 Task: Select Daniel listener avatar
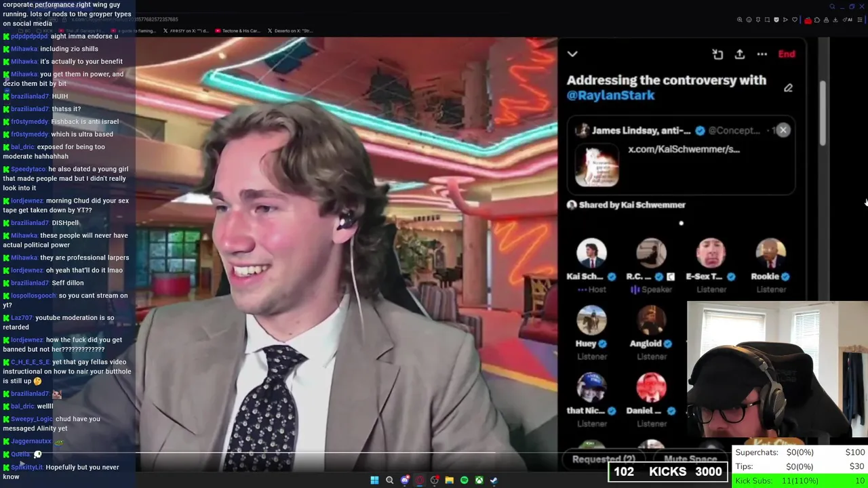coord(651,388)
